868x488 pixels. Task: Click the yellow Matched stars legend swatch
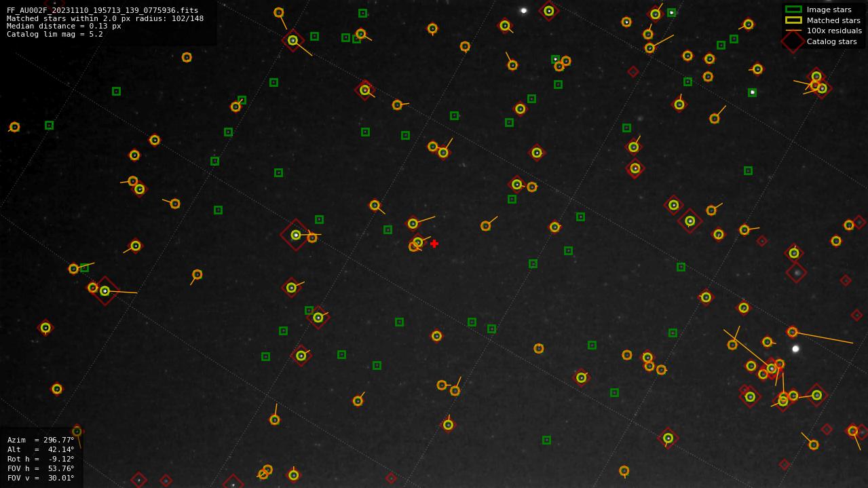click(x=793, y=20)
